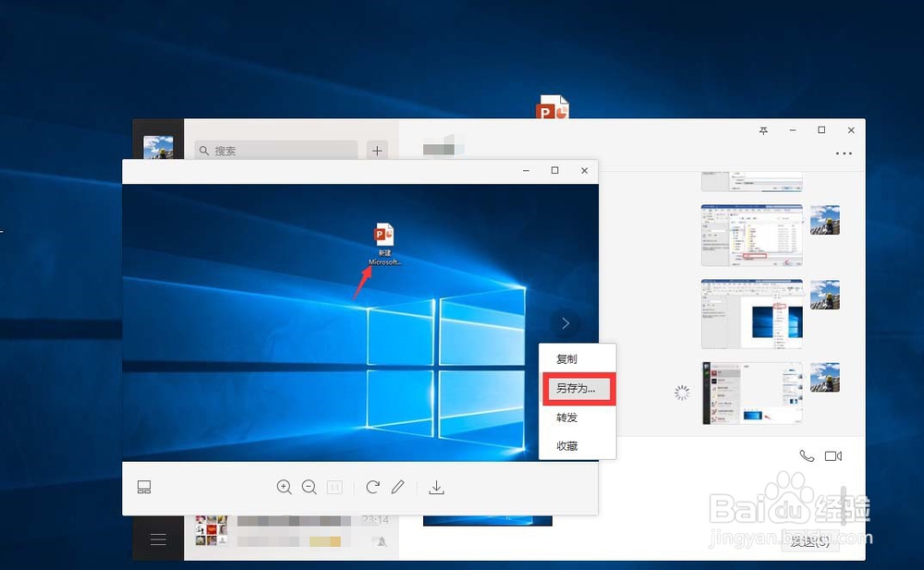Minimize the image viewer window
This screenshot has width=924, height=570.
[x=526, y=170]
